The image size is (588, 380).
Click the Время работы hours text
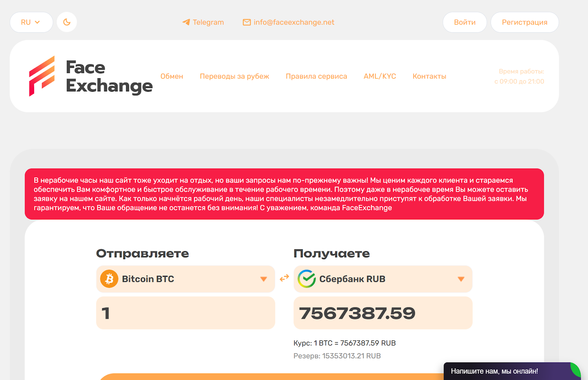pos(519,76)
